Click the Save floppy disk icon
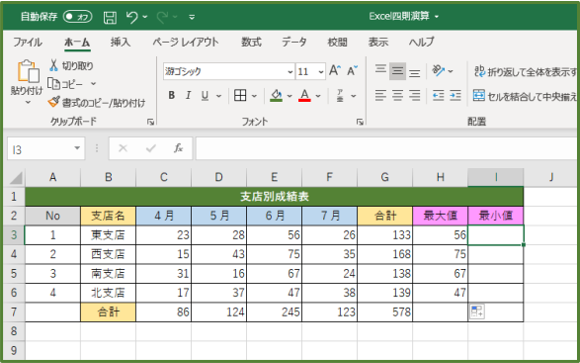The width and height of the screenshot is (580, 363). click(x=110, y=17)
